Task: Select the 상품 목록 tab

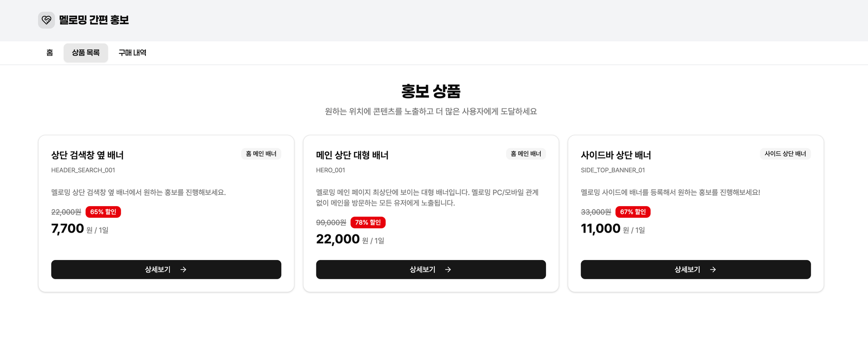Action: 85,53
